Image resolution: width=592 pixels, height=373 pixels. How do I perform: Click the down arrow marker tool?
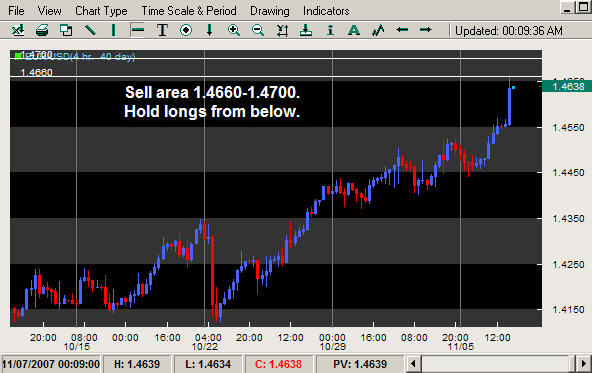point(210,30)
